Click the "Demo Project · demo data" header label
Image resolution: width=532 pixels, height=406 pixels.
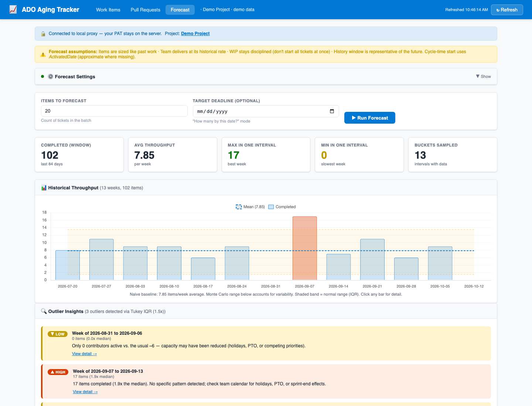228,10
